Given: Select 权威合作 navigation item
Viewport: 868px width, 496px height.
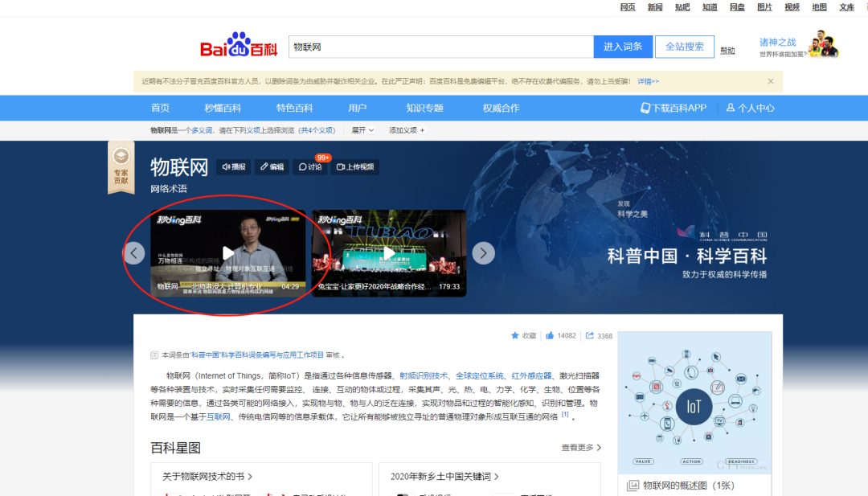Looking at the screenshot, I should (501, 108).
